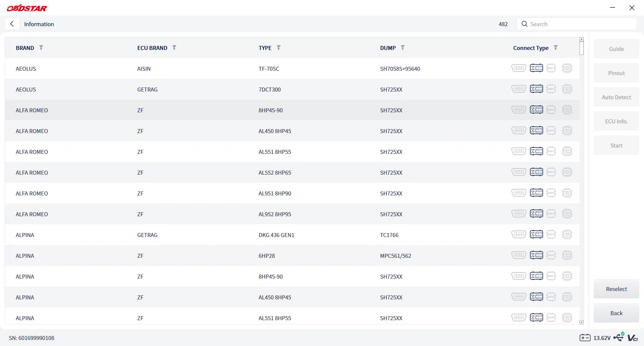Open the BRAND column filter

(41, 48)
